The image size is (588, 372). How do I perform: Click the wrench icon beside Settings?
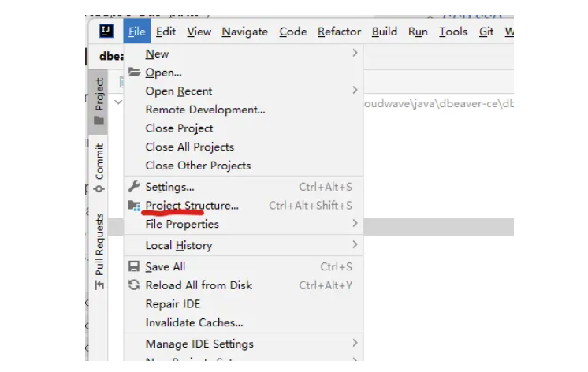134,187
